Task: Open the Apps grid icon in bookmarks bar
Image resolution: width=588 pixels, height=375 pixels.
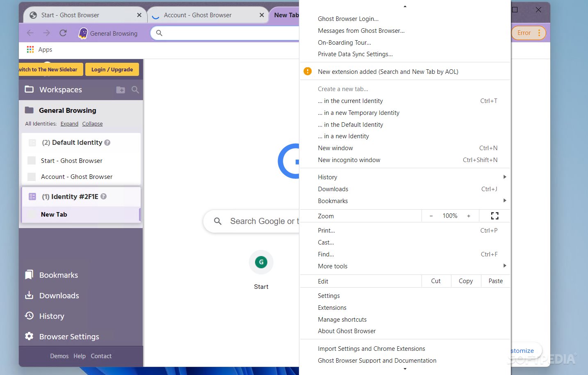Action: [x=30, y=50]
